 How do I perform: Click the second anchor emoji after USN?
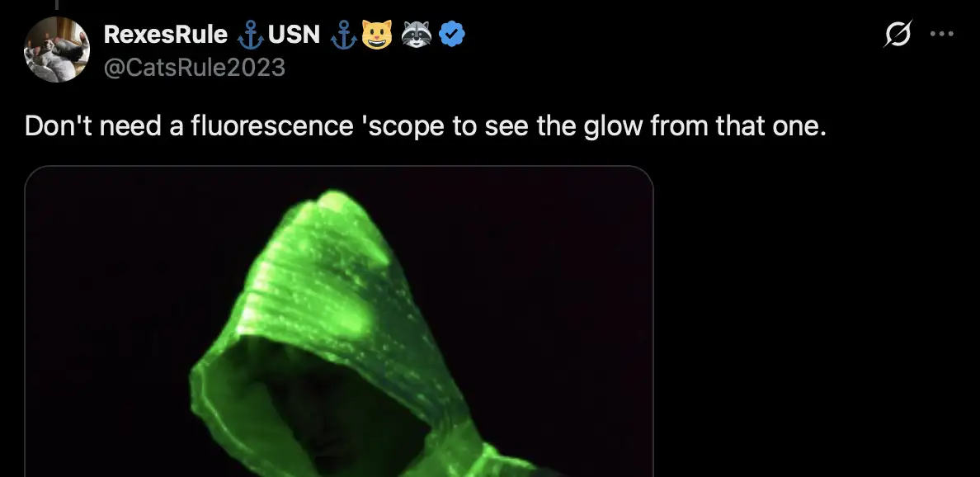344,35
